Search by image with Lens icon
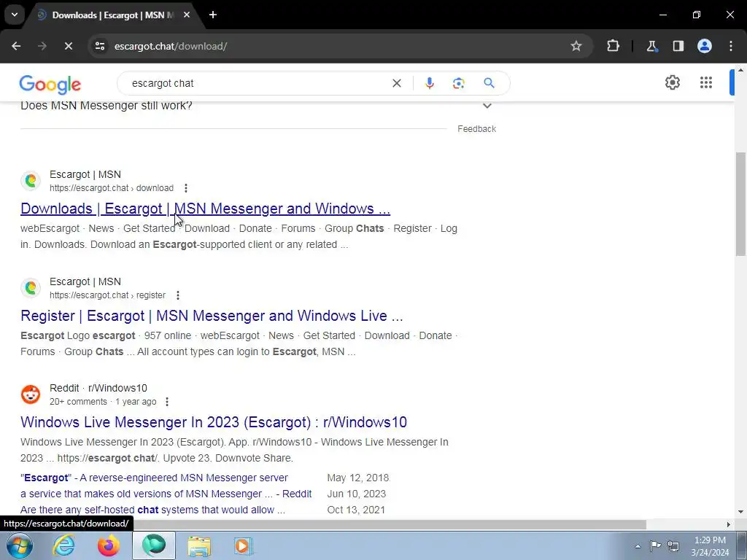Screen dimensions: 747x560 [458, 83]
